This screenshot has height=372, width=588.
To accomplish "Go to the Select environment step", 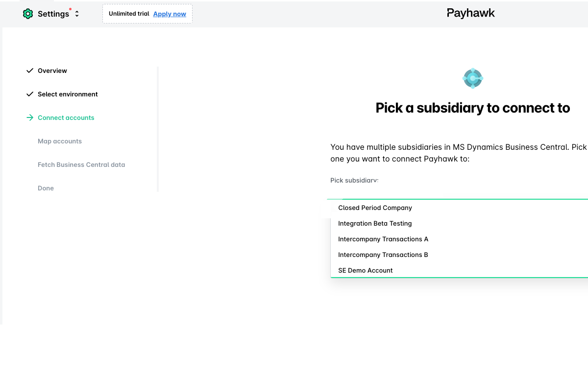I will pos(68,94).
